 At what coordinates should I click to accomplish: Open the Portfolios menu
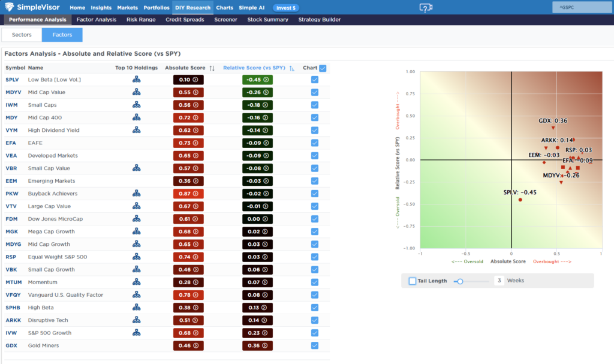point(156,7)
